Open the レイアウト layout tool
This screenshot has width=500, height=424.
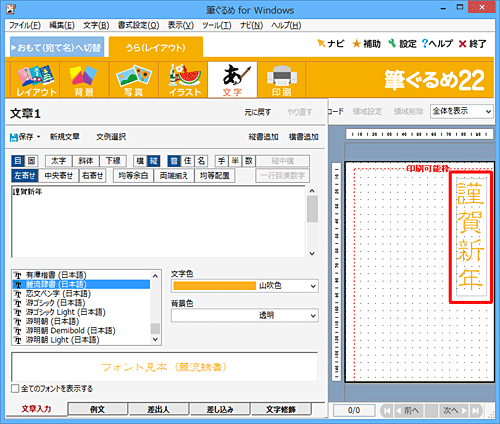point(36,80)
